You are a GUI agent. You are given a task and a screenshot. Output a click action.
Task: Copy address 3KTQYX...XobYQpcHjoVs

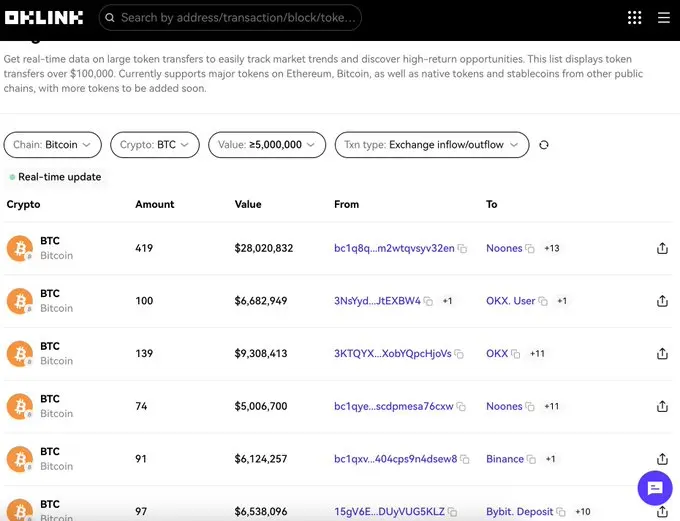[459, 354]
